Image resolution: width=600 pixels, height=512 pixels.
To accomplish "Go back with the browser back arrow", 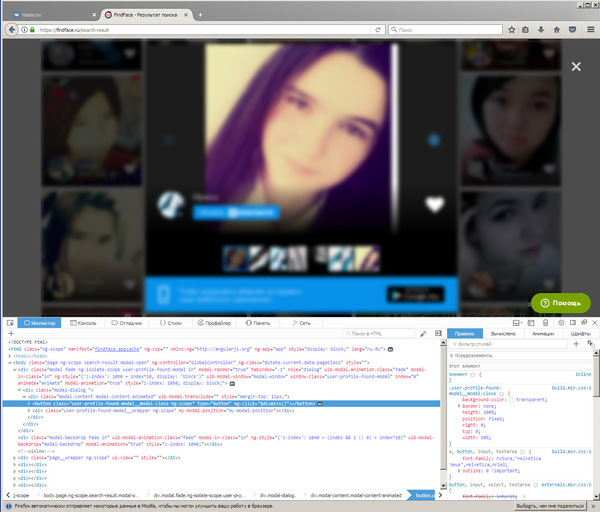I will [12, 29].
